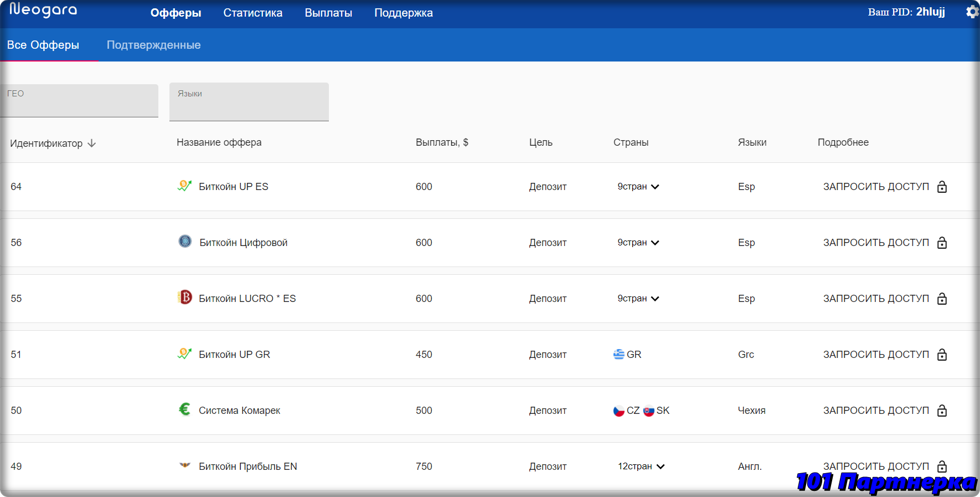The width and height of the screenshot is (980, 497).
Task: Click the identifier 64 cell
Action: pyautogui.click(x=16, y=187)
